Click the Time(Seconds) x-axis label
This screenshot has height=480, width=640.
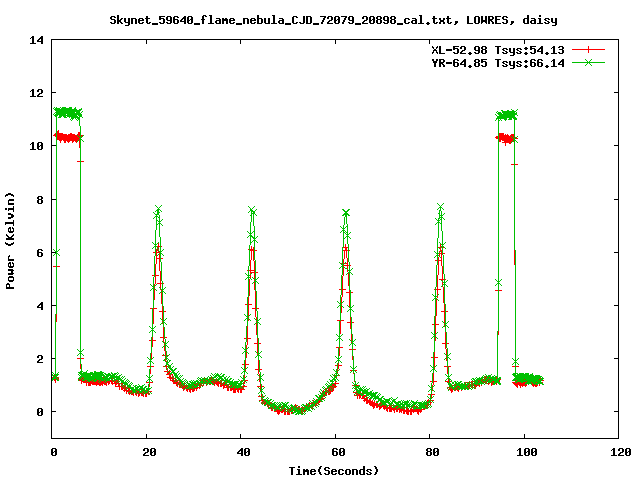(x=333, y=471)
